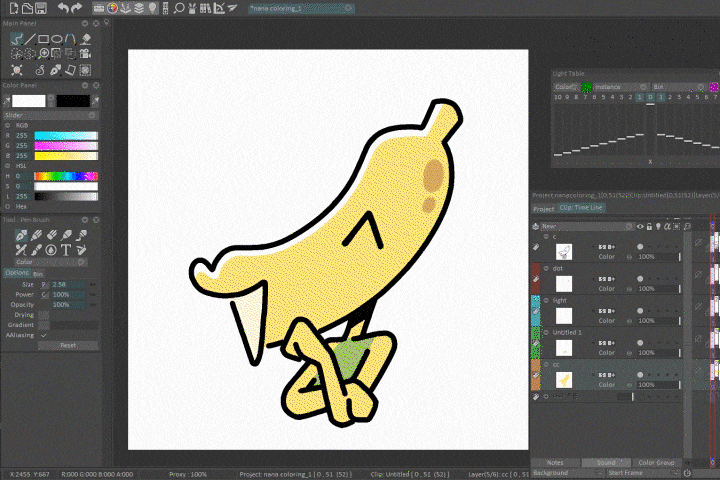Select the freehand stroke tool in Main Panel
Image resolution: width=720 pixels, height=480 pixels.
(17, 39)
